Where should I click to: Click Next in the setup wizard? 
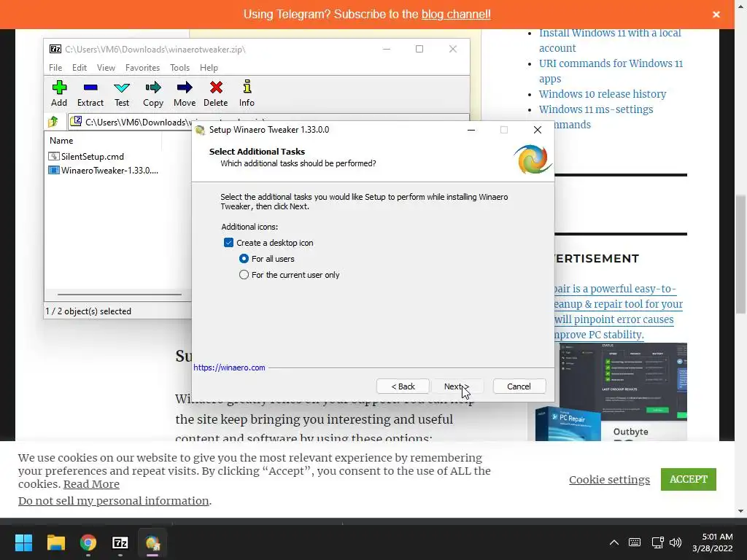click(457, 386)
